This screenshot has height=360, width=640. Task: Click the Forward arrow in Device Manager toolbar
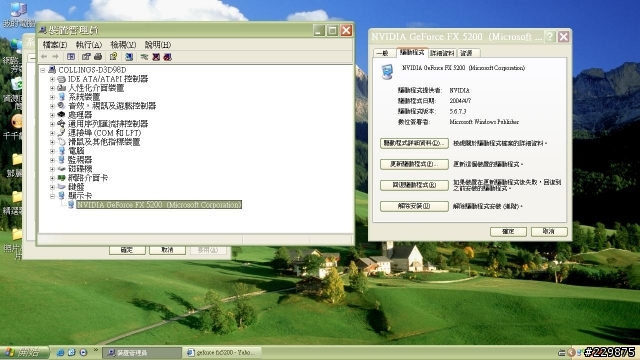[56, 57]
